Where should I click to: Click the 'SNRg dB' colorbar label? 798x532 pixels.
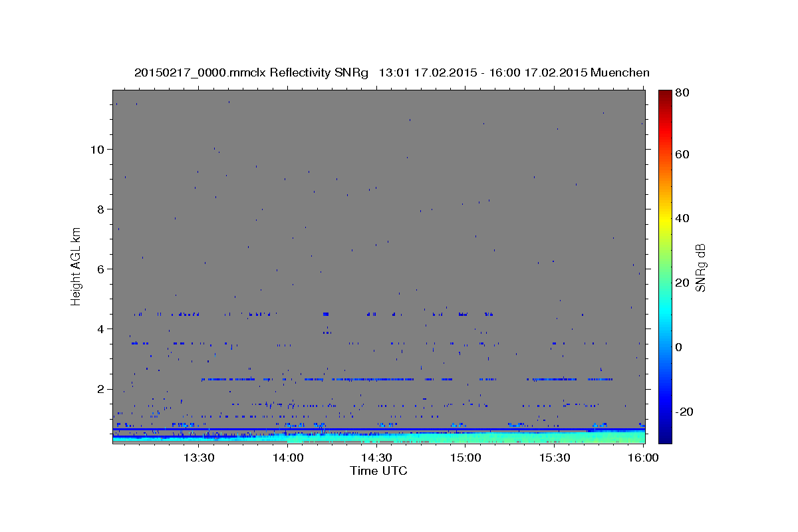pos(700,268)
